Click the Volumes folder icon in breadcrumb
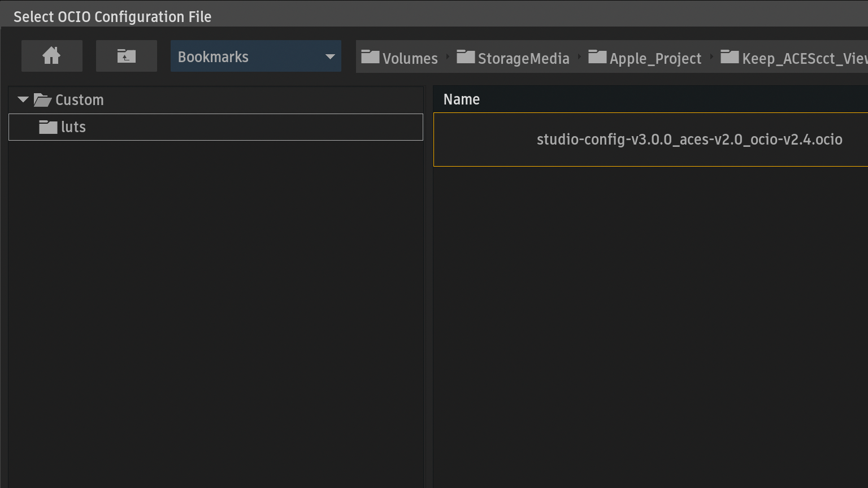Screen dimensions: 868x488 pyautogui.click(x=370, y=57)
